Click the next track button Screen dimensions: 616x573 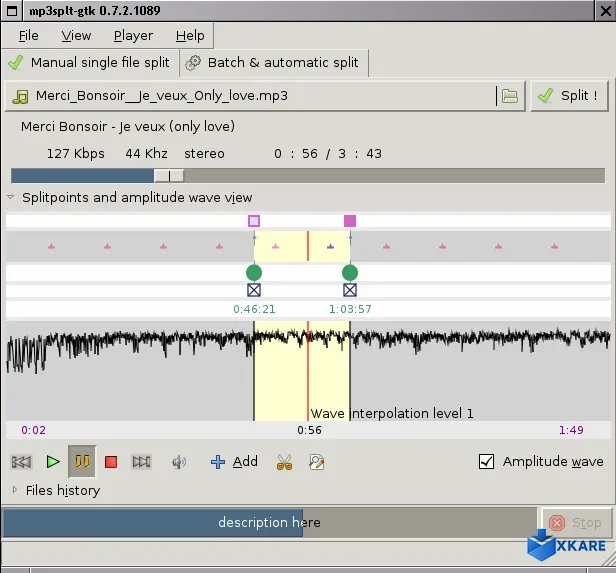click(x=141, y=461)
